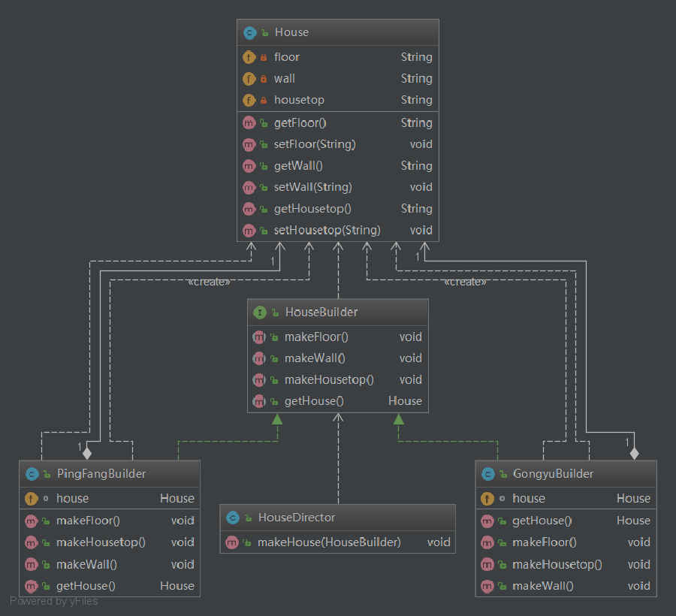Click the PingFangBuilder class icon
This screenshot has width=676, height=616.
tap(32, 474)
